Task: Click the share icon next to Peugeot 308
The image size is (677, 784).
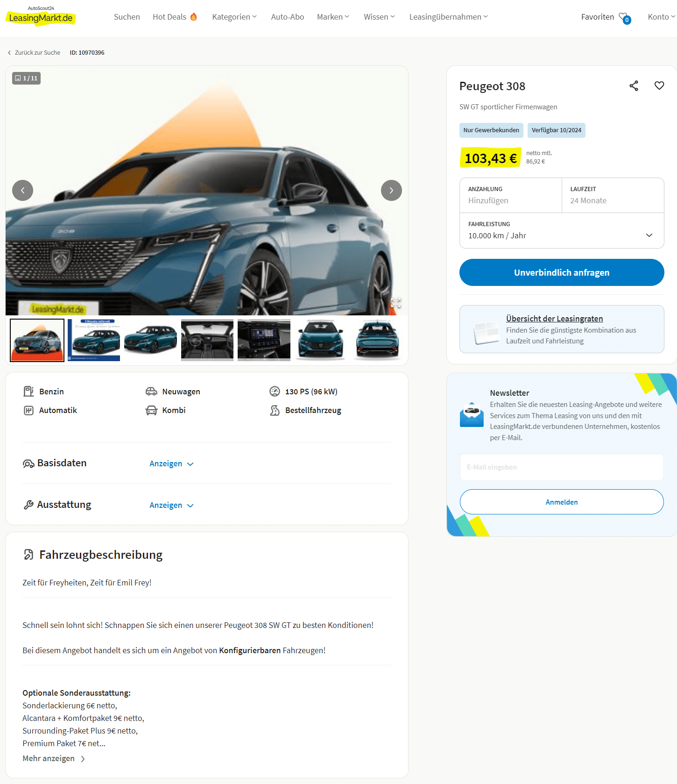Action: coord(634,86)
